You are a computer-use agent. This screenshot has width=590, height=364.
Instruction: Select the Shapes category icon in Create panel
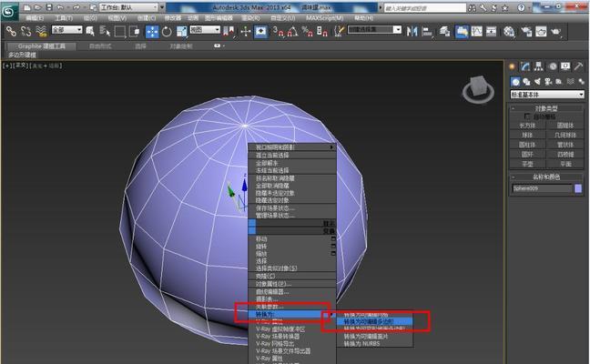tap(526, 81)
